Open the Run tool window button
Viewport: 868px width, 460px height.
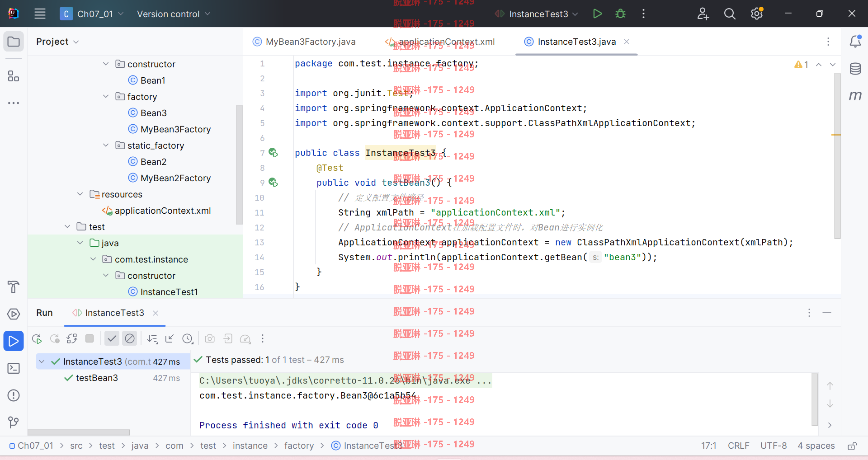(x=14, y=341)
